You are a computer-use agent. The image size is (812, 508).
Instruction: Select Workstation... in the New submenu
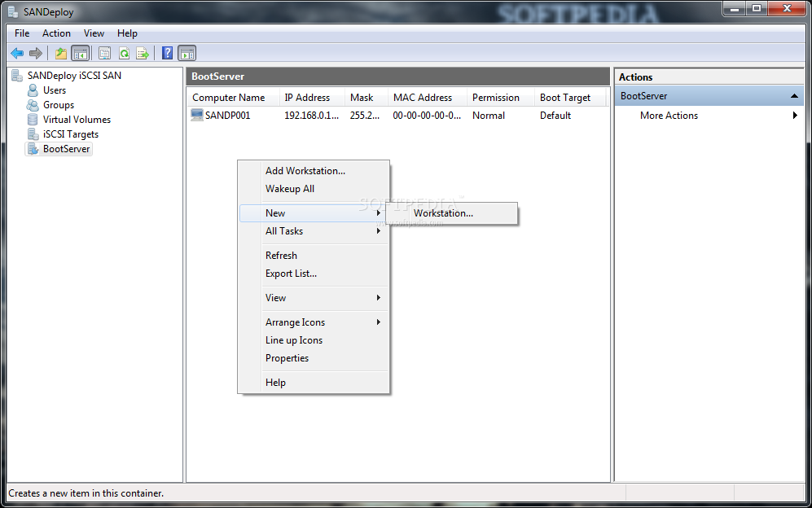coord(451,213)
